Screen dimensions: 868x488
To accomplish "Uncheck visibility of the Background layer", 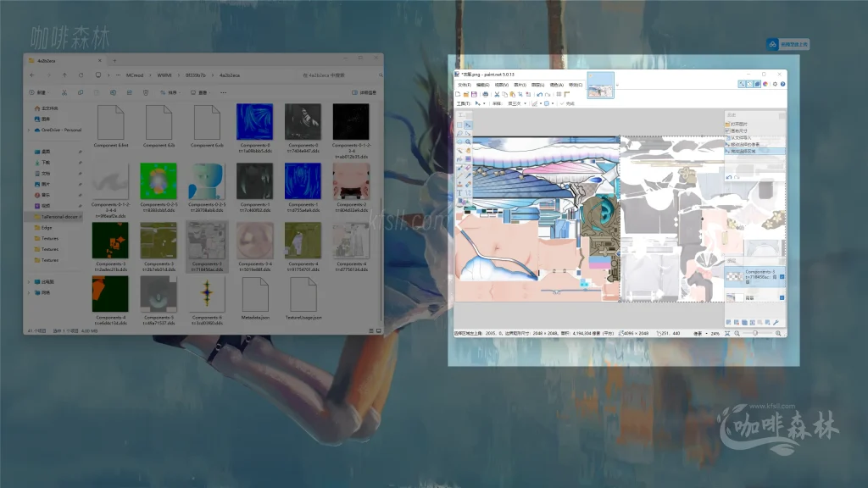I will (782, 297).
